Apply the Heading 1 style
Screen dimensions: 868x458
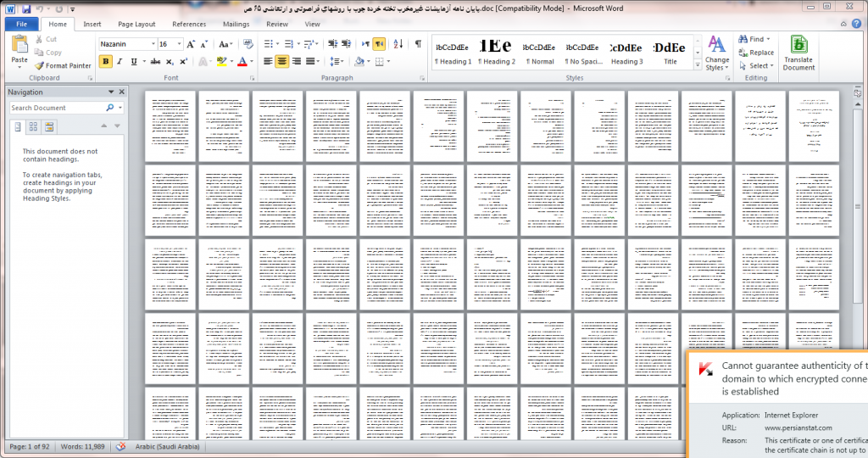[x=453, y=53]
